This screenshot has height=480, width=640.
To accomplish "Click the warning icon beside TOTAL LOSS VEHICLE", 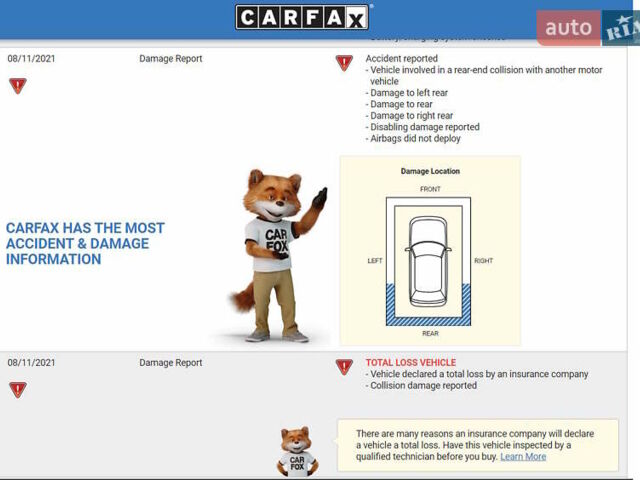I will (x=344, y=367).
